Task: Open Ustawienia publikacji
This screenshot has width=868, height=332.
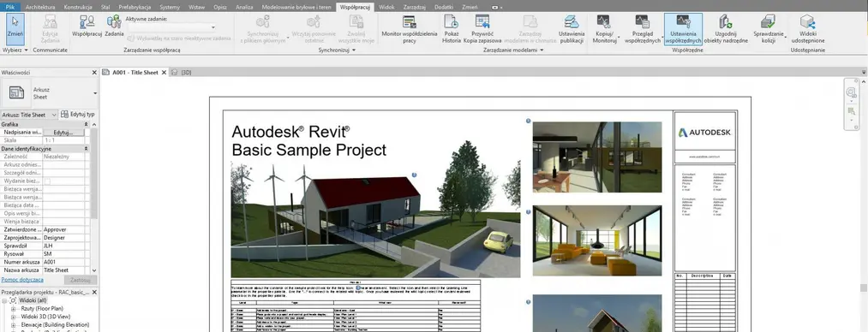Action: pyautogui.click(x=572, y=29)
